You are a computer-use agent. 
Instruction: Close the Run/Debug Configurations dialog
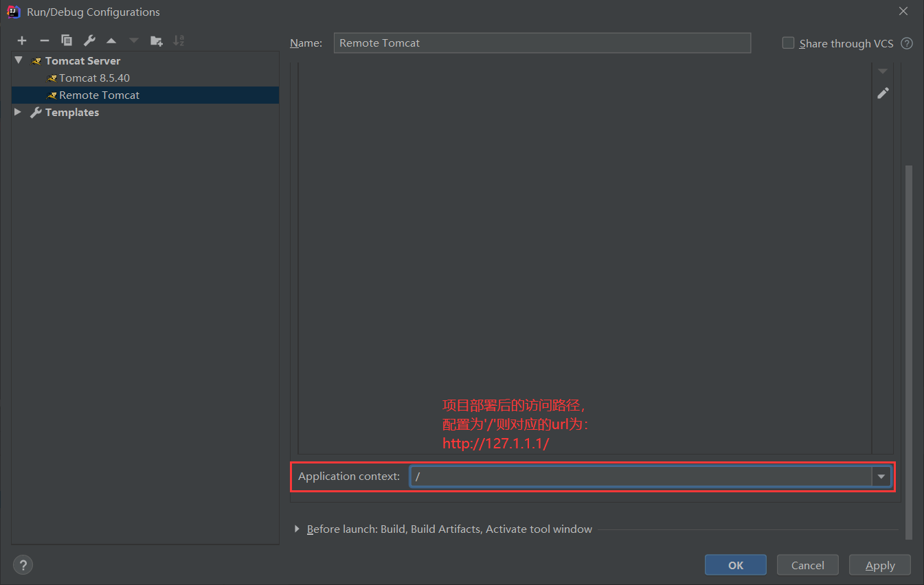coord(903,11)
